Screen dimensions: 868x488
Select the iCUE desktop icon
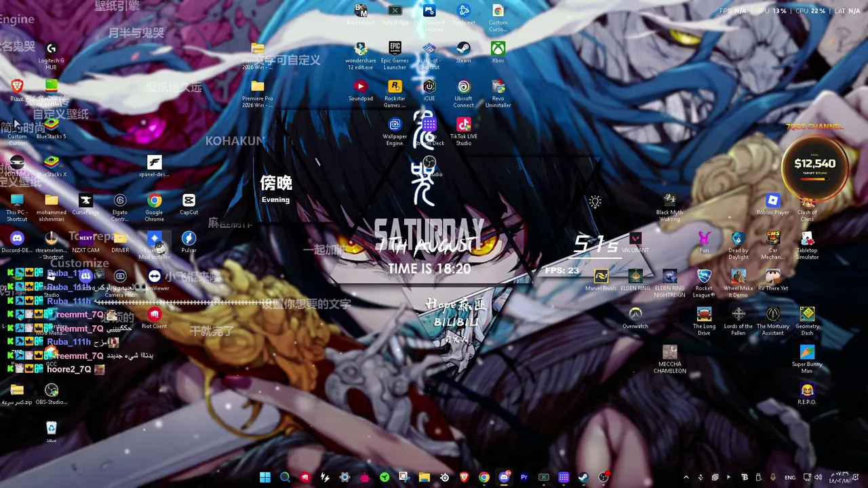click(429, 90)
